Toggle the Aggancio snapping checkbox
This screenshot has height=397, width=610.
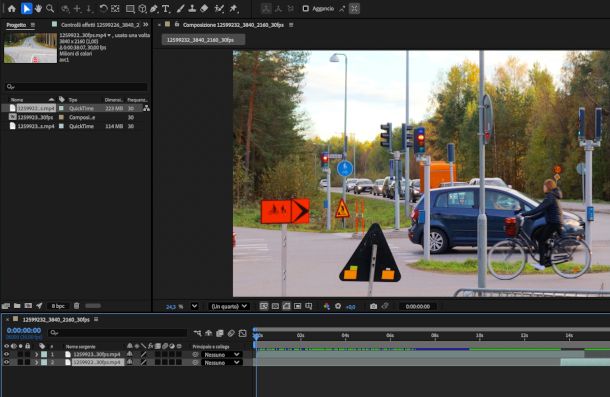click(306, 9)
